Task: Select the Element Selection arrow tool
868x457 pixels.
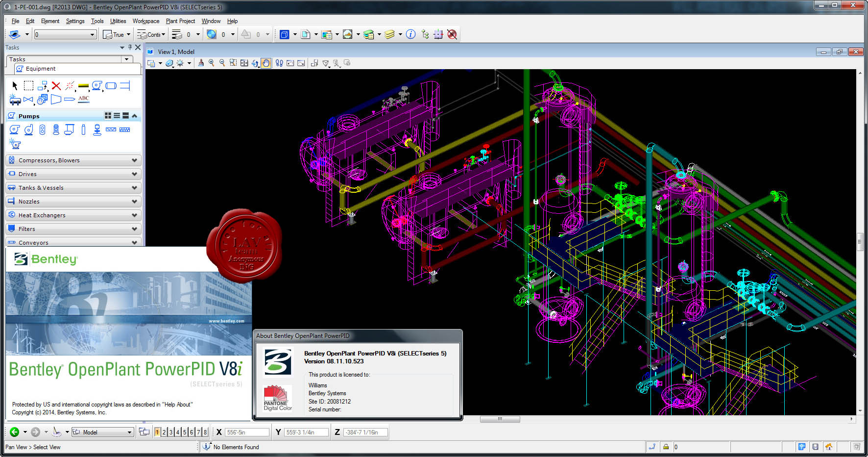Action: click(x=15, y=86)
